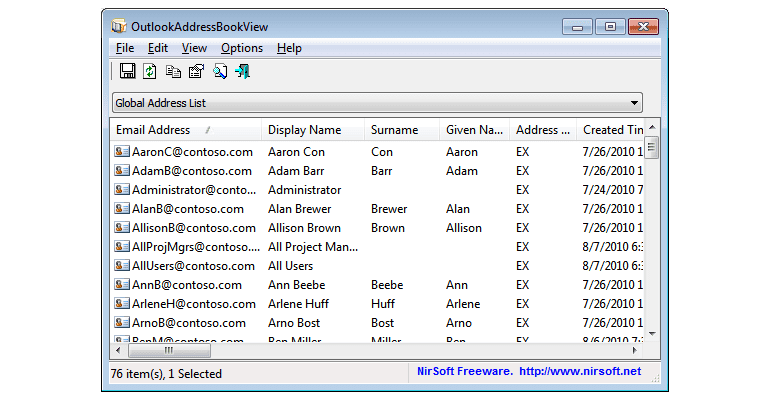Click the Arno Bost display name

(294, 323)
